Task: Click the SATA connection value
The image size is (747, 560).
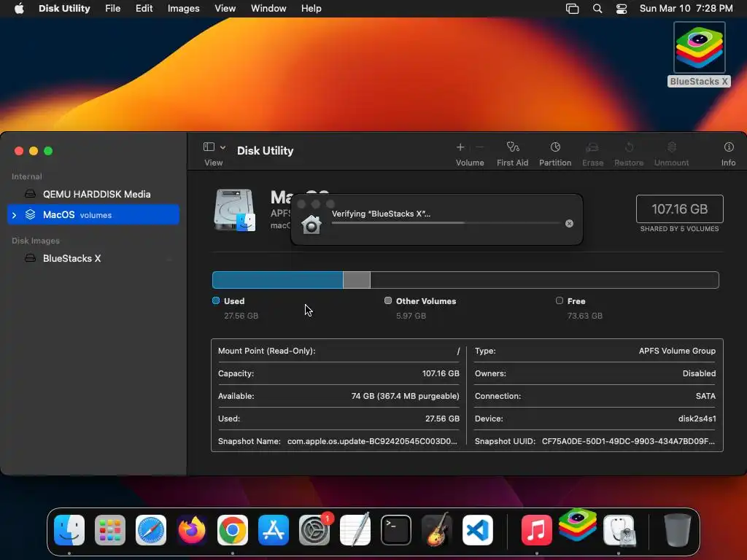Action: tap(705, 396)
